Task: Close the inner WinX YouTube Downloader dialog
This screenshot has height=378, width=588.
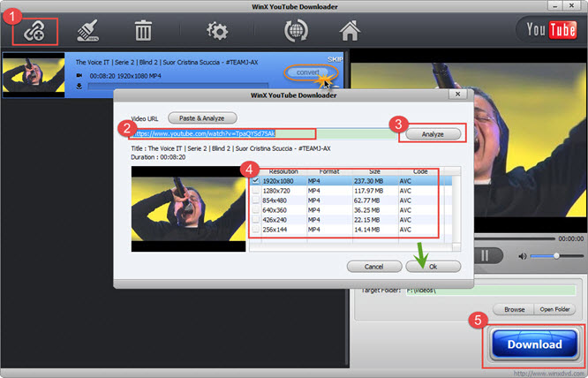Action: 458,94
